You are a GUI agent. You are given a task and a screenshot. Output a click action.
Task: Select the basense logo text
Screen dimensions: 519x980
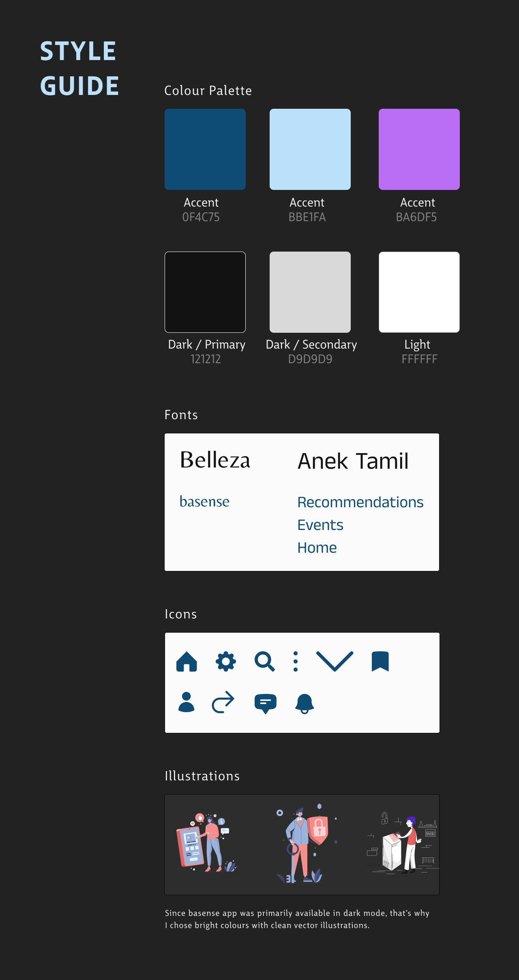tap(204, 502)
